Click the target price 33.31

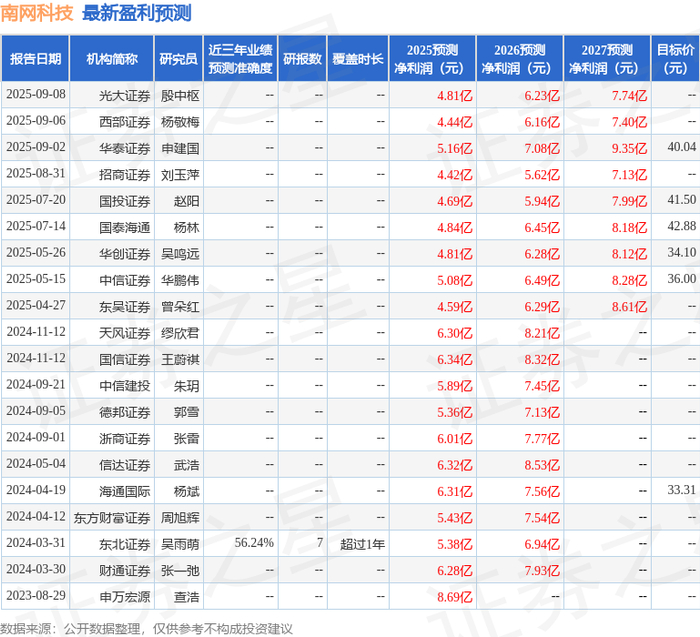(x=682, y=490)
